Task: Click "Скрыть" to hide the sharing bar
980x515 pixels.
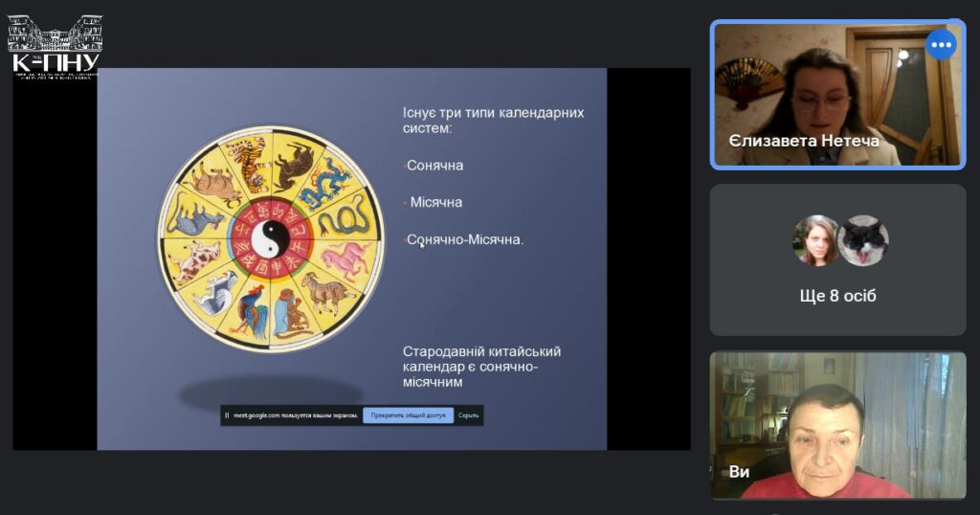Action: (468, 415)
